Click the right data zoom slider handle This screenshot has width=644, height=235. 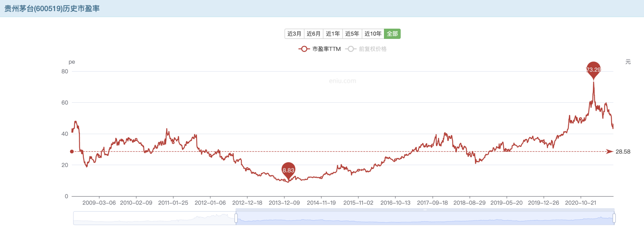coord(614,218)
